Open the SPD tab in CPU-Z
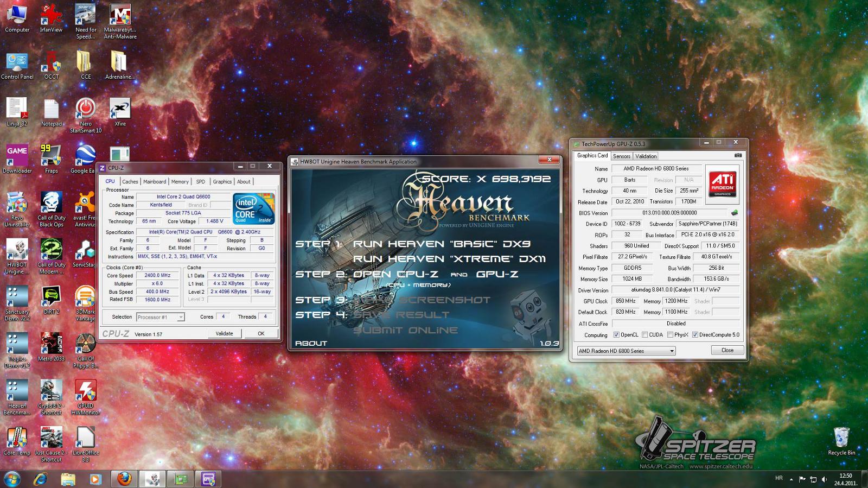Screen dimensions: 868x488 tap(201, 182)
